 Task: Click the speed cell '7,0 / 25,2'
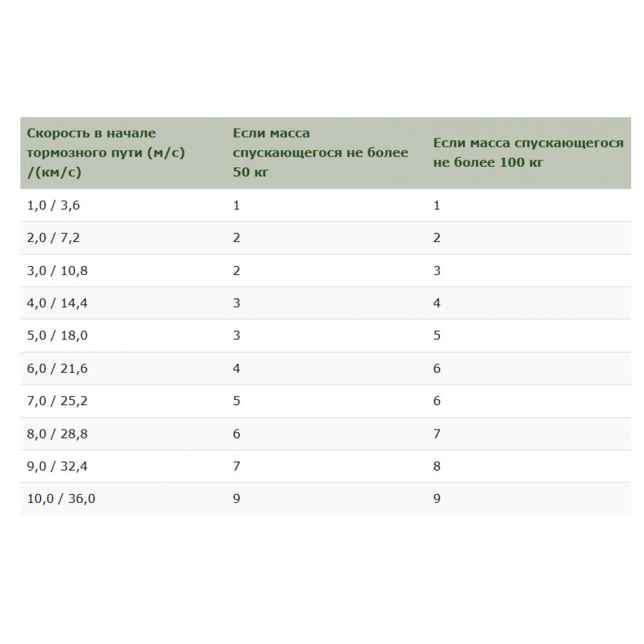(57, 401)
